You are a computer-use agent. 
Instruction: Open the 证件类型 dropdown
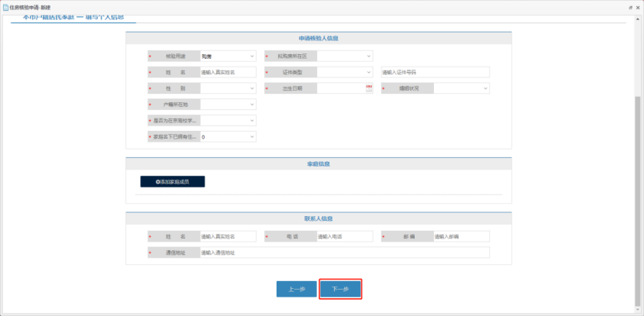pyautogui.click(x=344, y=72)
